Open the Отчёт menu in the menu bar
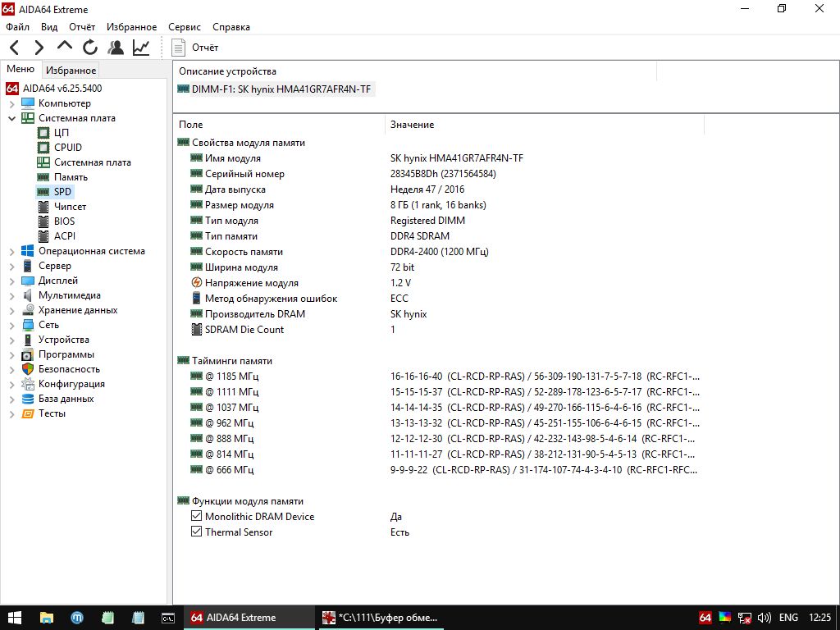The width and height of the screenshot is (840, 630). 82,27
